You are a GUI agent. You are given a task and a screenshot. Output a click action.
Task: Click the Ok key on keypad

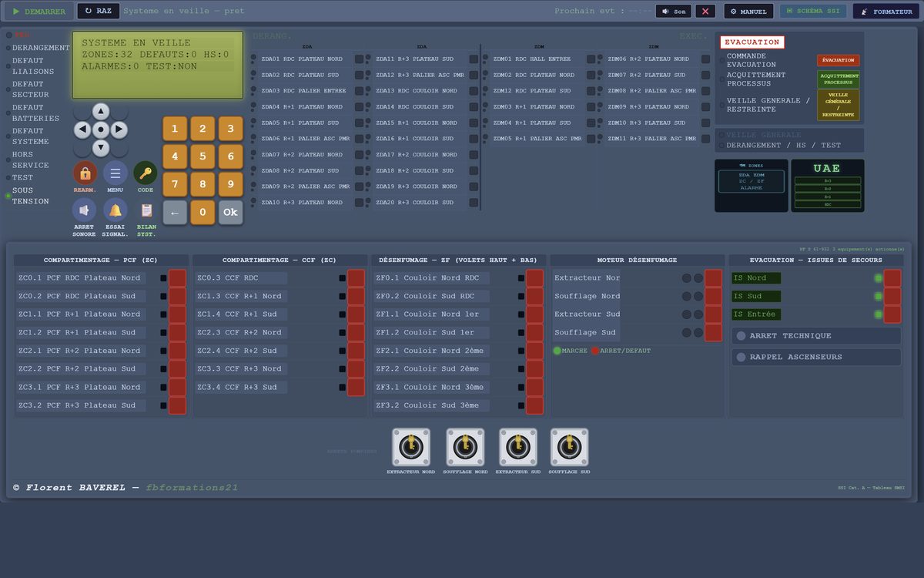[230, 213]
